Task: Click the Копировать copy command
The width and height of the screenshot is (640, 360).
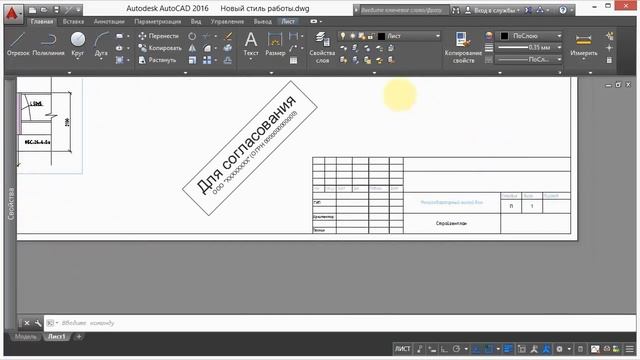Action: (160, 48)
